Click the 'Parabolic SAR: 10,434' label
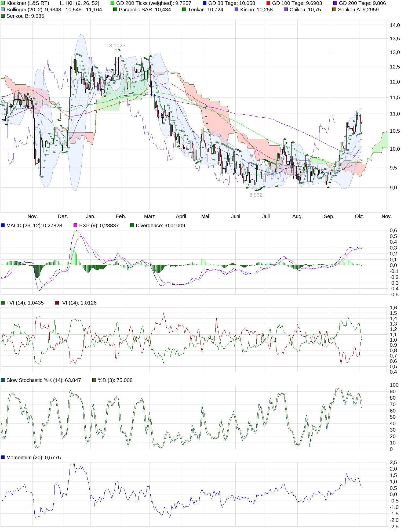Screen dimensions: 408x532 pyautogui.click(x=145, y=10)
